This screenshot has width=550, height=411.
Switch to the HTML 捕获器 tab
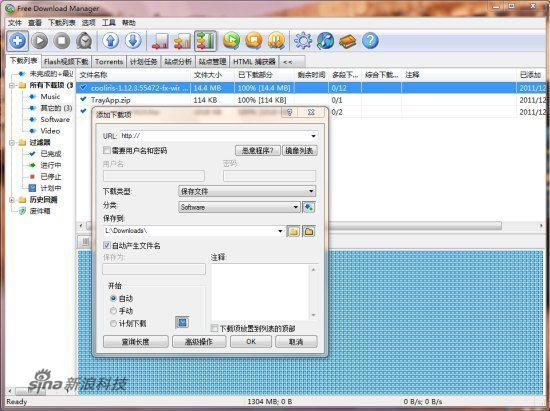[254, 62]
